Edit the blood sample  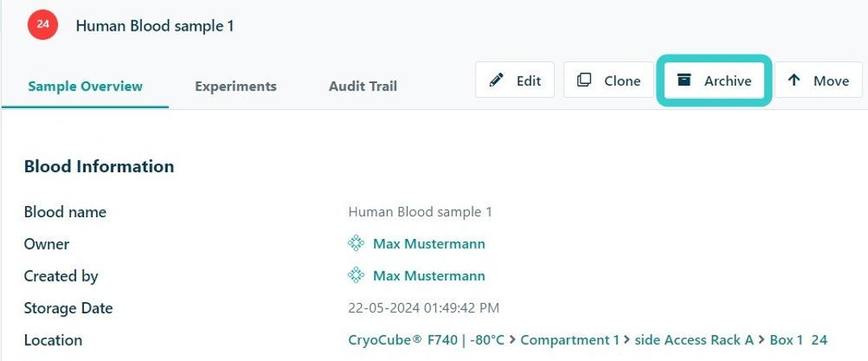515,80
